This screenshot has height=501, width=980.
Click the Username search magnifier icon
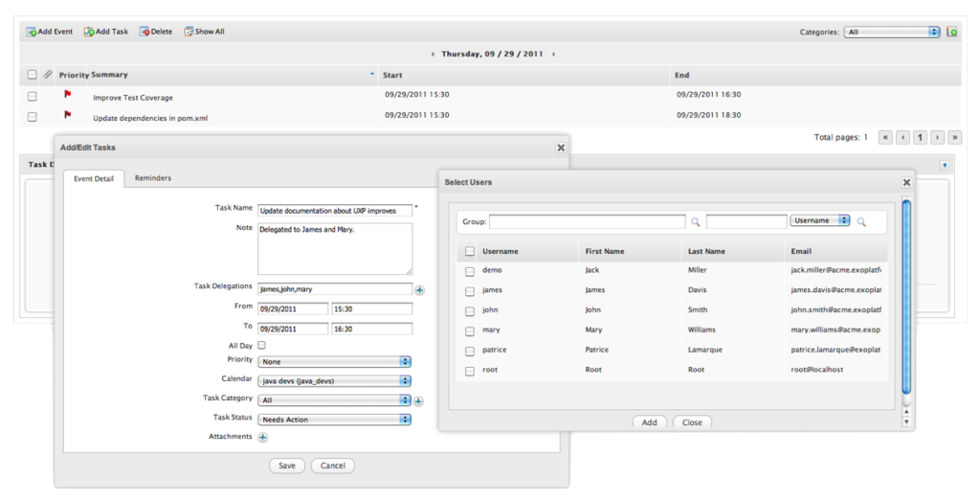(x=861, y=222)
